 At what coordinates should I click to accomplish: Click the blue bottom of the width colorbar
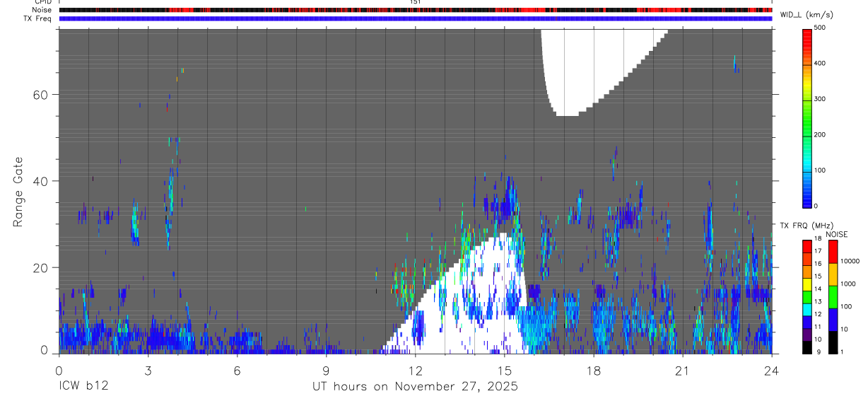click(807, 200)
